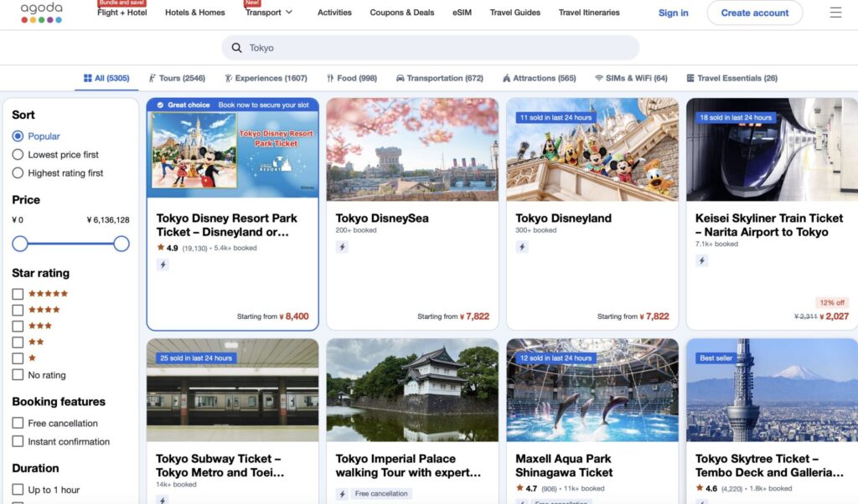Screen dimensions: 858x504
Task: Check the five-star rating filter
Action: coord(18,294)
